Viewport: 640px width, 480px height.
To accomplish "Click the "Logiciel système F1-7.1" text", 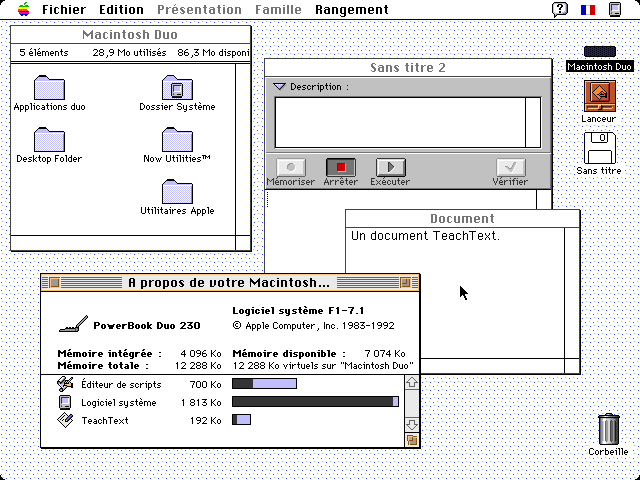I will point(298,311).
